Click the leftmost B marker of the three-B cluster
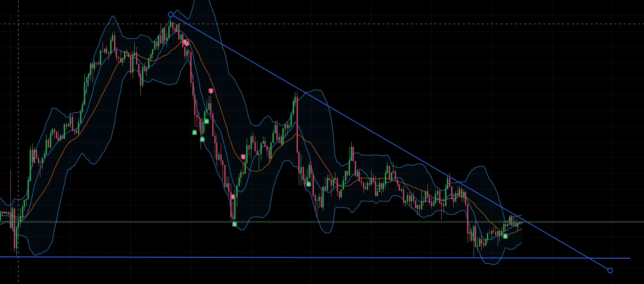 pyautogui.click(x=195, y=133)
